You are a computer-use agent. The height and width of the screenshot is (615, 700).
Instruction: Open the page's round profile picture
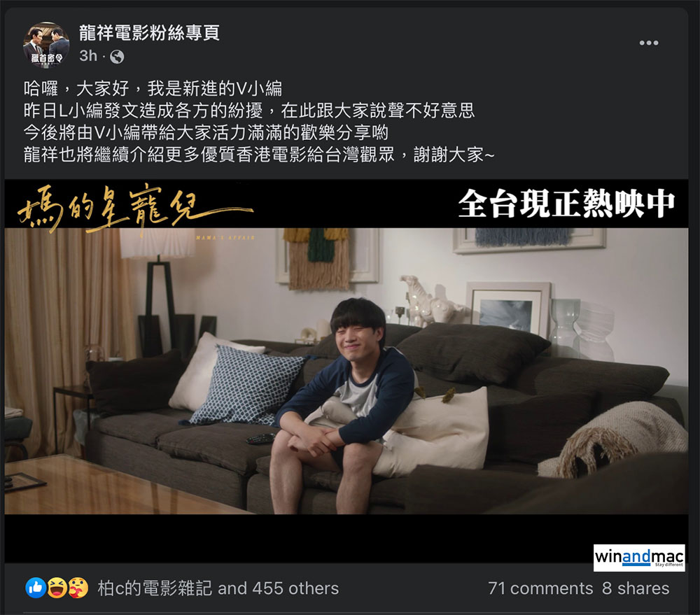point(46,45)
